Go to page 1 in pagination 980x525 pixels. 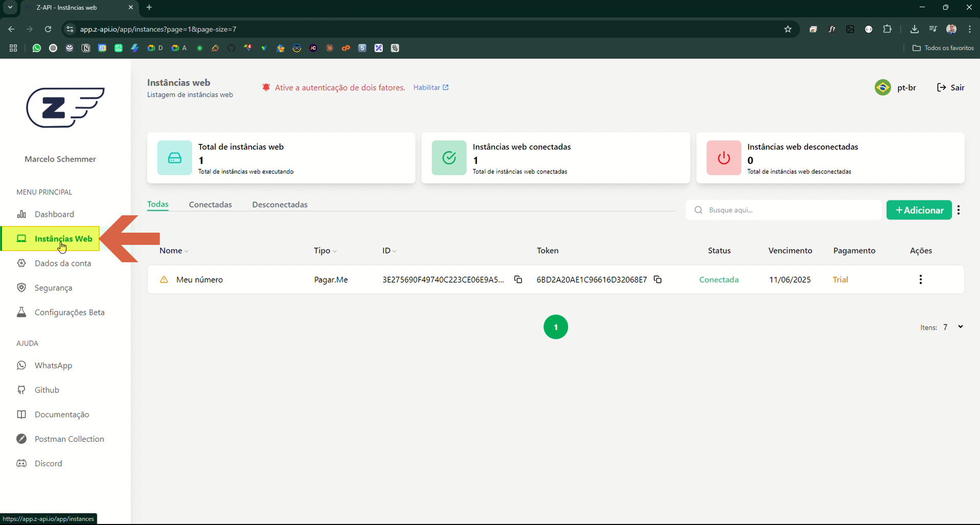click(x=556, y=327)
